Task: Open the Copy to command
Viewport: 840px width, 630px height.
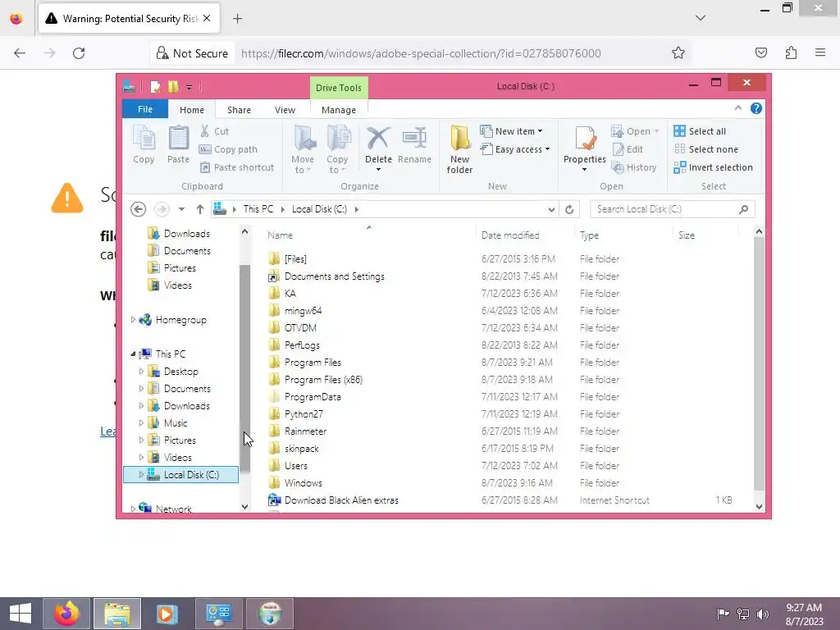Action: coord(337,149)
